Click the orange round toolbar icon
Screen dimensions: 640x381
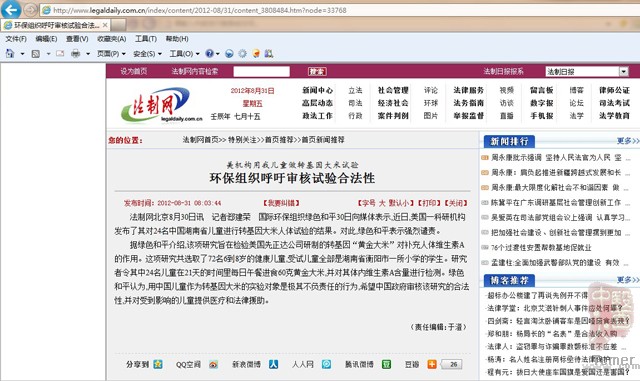point(256,53)
